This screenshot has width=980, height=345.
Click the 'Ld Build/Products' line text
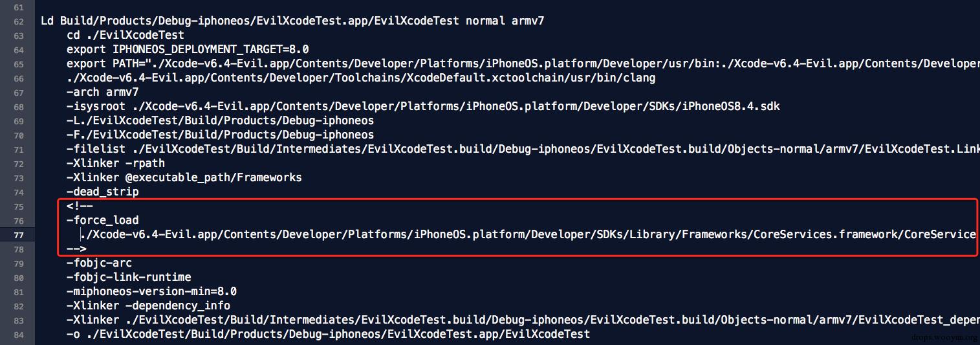click(292, 21)
